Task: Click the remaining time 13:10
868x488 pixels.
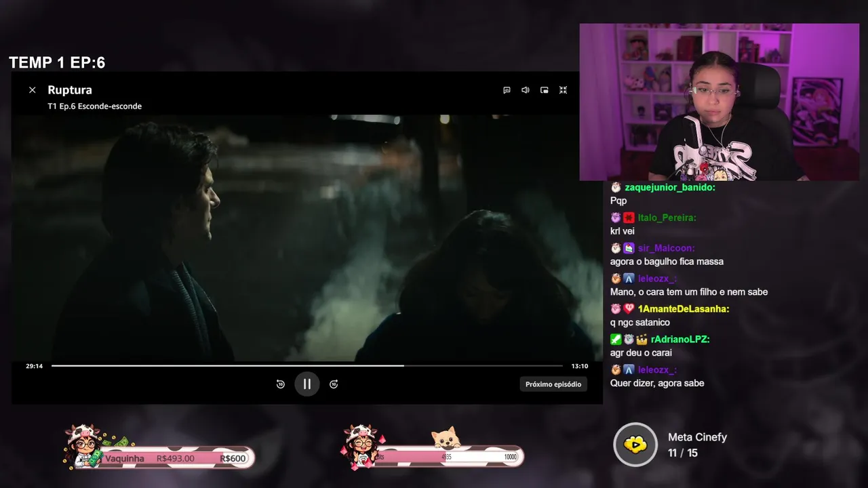Action: click(580, 366)
